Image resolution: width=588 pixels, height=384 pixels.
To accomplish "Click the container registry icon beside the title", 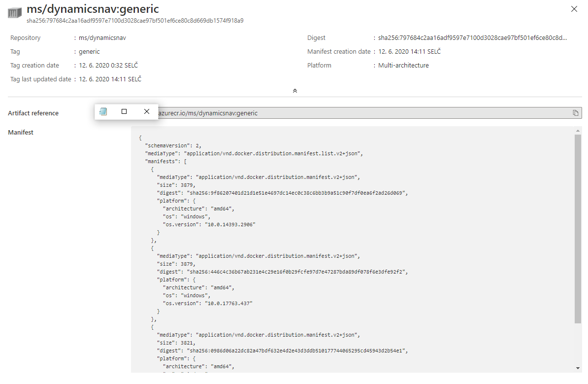I will 14,13.
